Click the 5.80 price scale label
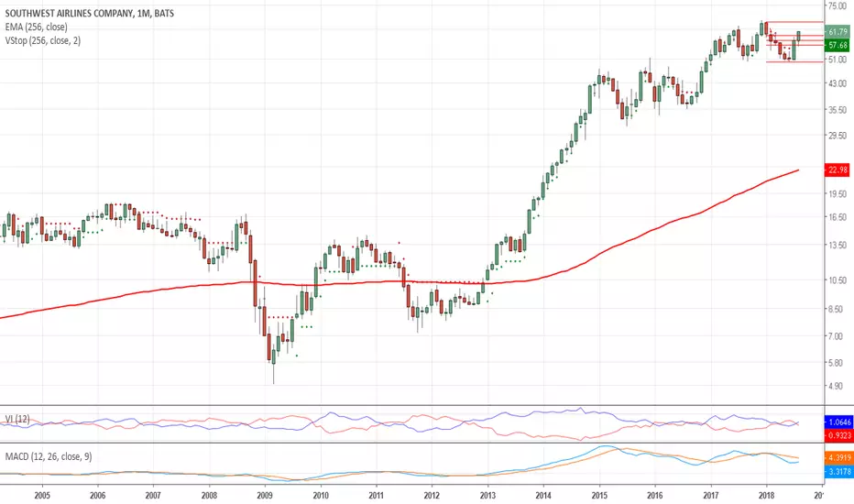Image resolution: width=854 pixels, height=504 pixels. tap(836, 362)
